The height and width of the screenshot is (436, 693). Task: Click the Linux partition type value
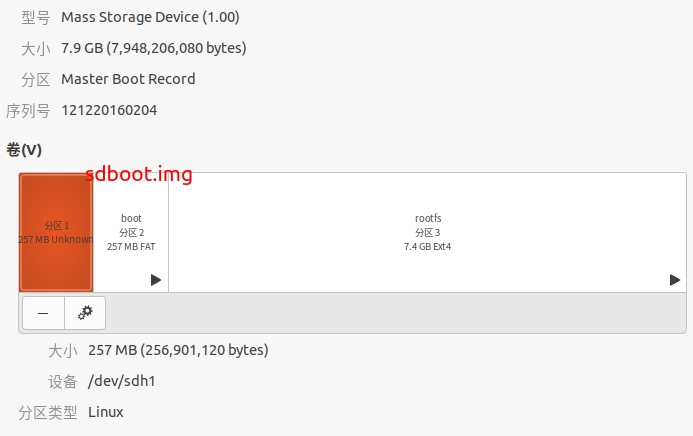pos(106,412)
